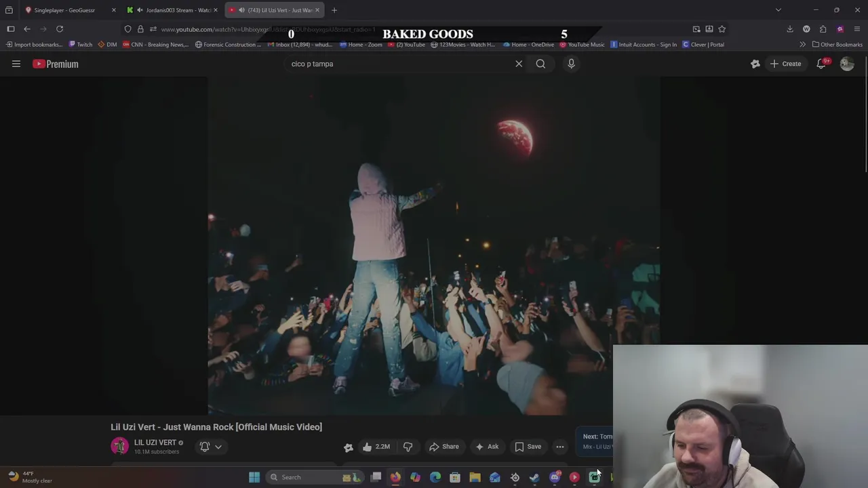
Task: Open the weather widget showing 44°F
Action: click(x=31, y=477)
